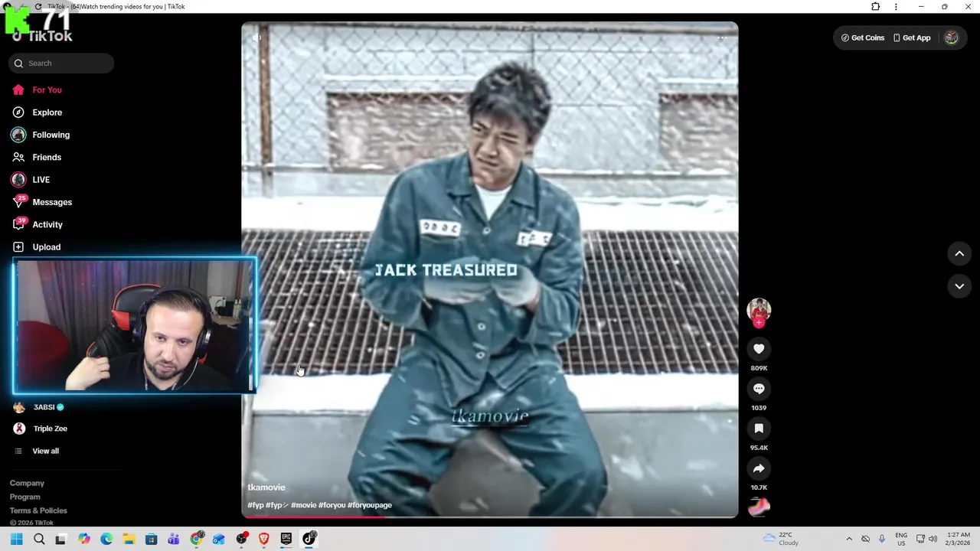Open browser three-dot menu
This screenshot has width=980, height=551.
coord(896,7)
